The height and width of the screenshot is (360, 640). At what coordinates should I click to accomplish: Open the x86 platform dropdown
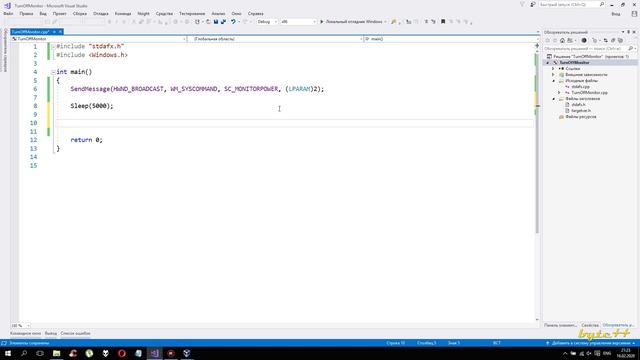coord(298,22)
